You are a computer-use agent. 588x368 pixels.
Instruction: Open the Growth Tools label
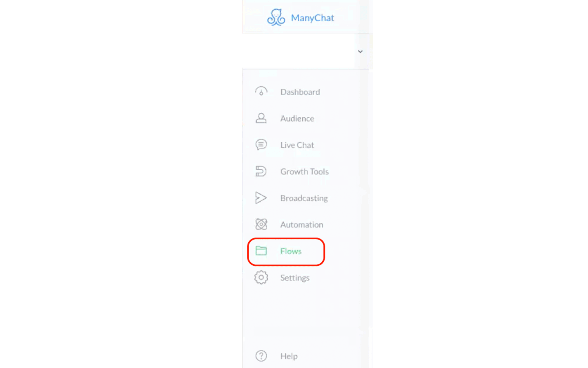coord(304,172)
